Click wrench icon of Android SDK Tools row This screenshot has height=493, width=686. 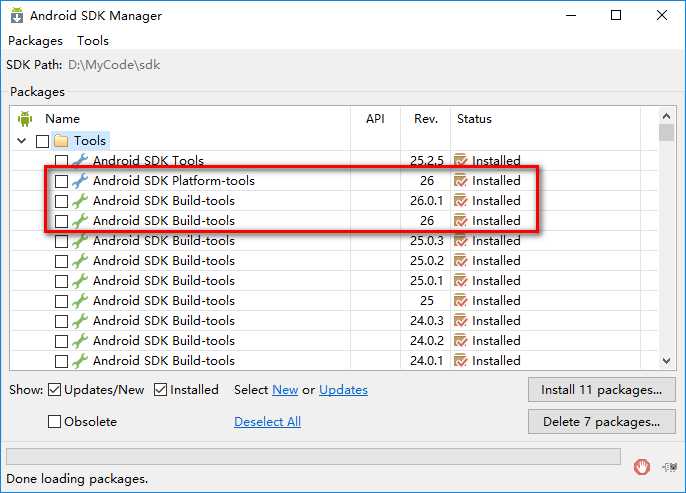coord(80,161)
